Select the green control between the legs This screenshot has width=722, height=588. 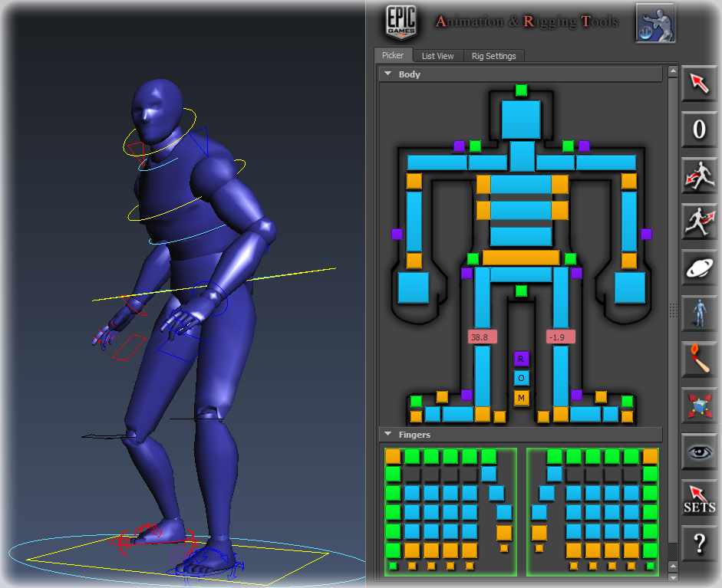[521, 291]
